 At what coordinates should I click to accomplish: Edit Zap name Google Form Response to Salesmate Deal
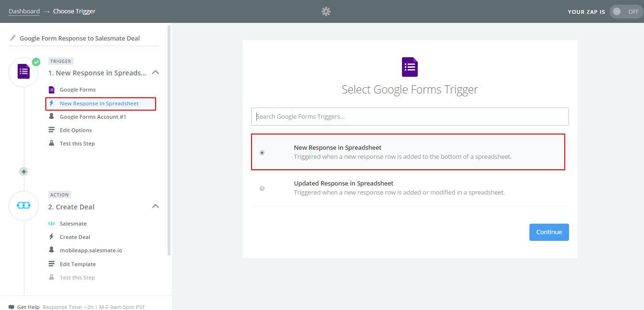point(80,38)
